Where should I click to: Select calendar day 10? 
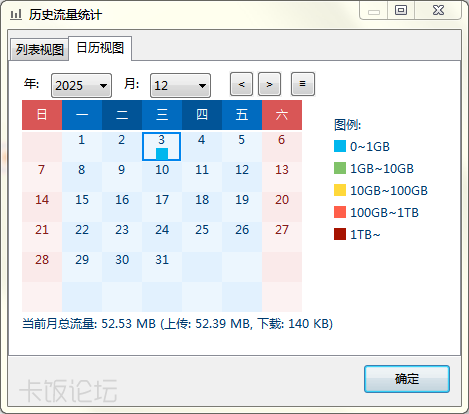[x=162, y=177]
